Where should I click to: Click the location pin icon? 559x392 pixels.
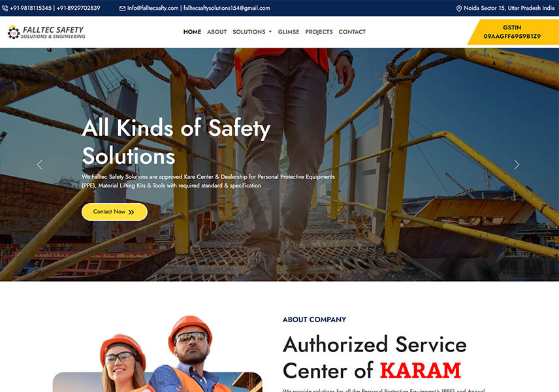tap(459, 8)
